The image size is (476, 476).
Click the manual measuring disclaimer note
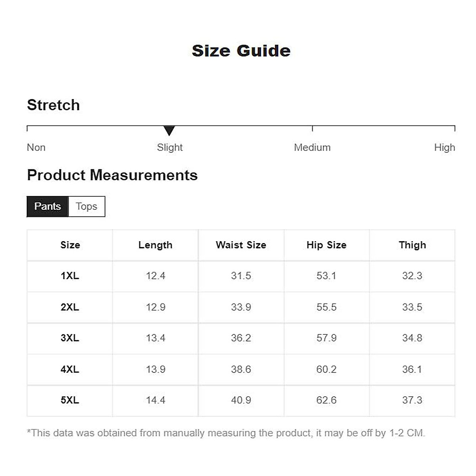tap(226, 433)
